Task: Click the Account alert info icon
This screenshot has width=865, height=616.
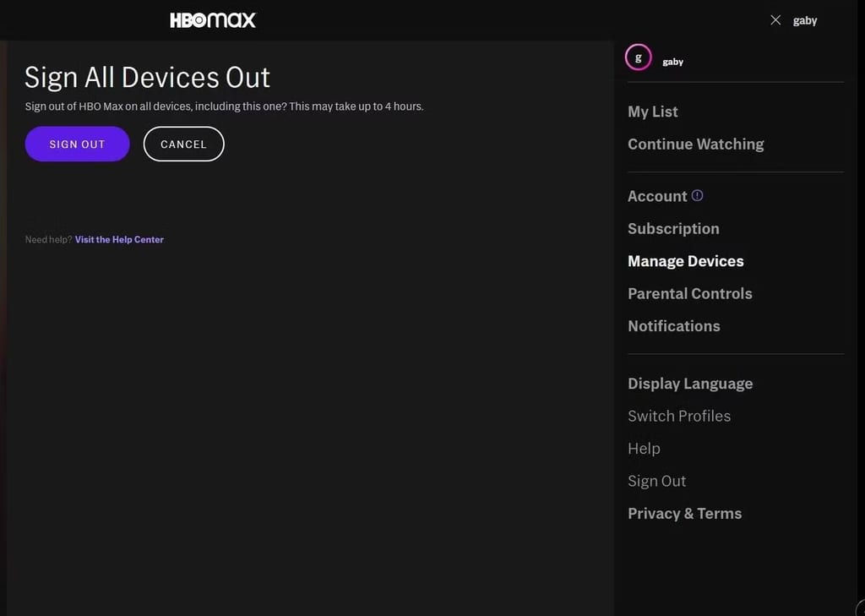Action: tap(697, 195)
